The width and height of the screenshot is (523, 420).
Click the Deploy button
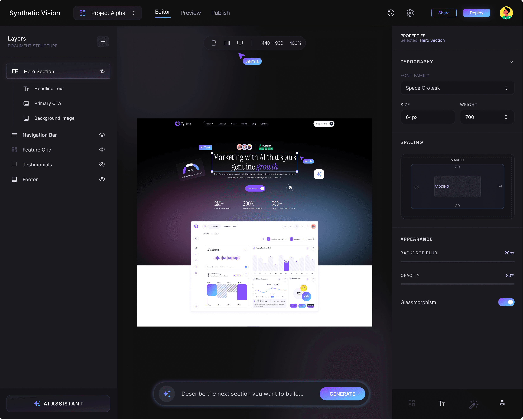[x=476, y=13]
